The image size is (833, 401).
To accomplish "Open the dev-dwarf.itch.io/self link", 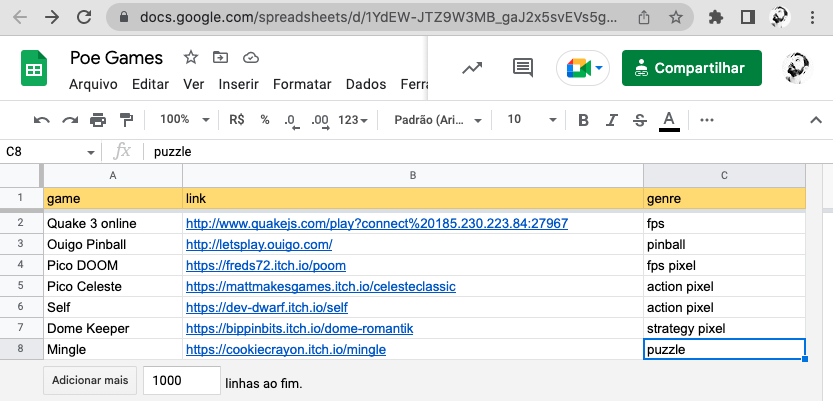I will pos(267,308).
